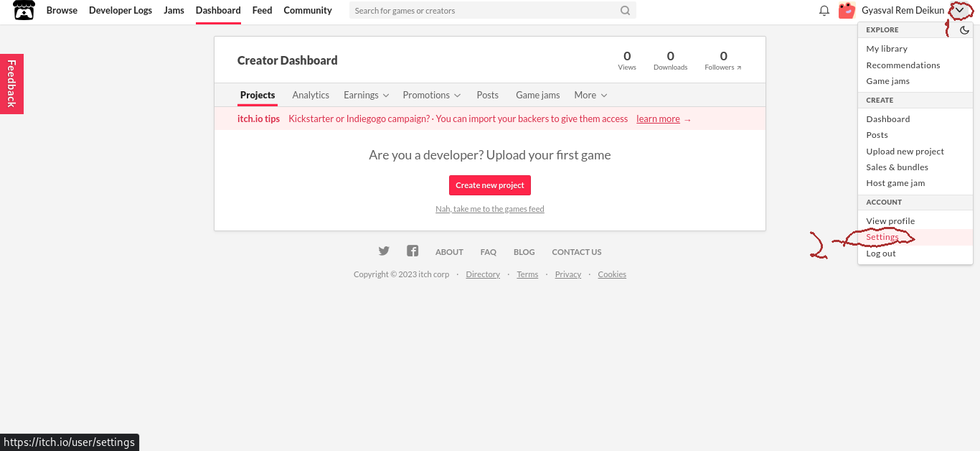980x451 pixels.
Task: Open the Feedback side tab
Action: pyautogui.click(x=11, y=83)
